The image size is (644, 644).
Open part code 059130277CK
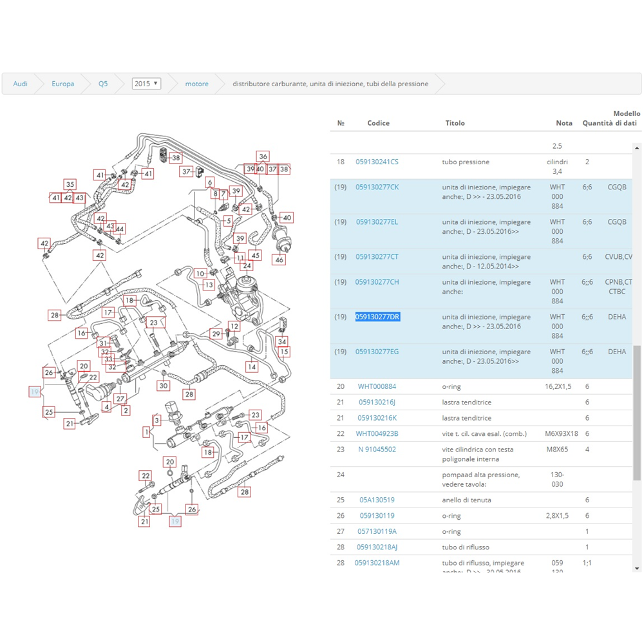(377, 187)
